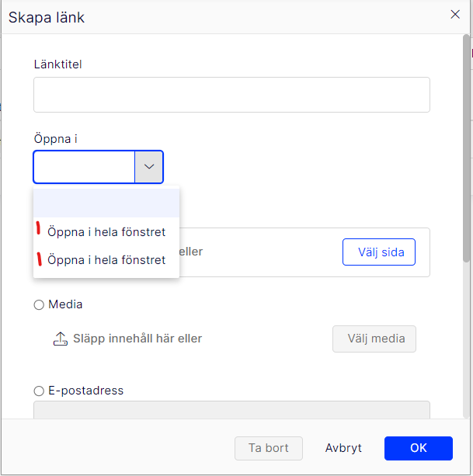Click the E-postadress input field

click(x=231, y=410)
